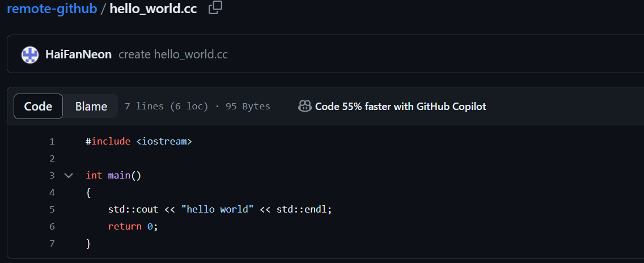Select the Code view tab
The image size is (644, 263).
[x=38, y=107]
